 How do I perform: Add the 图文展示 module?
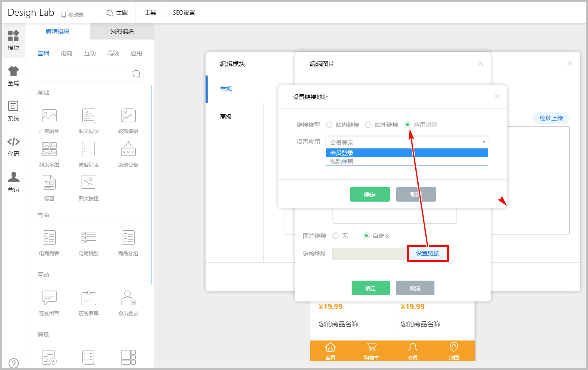pos(89,121)
